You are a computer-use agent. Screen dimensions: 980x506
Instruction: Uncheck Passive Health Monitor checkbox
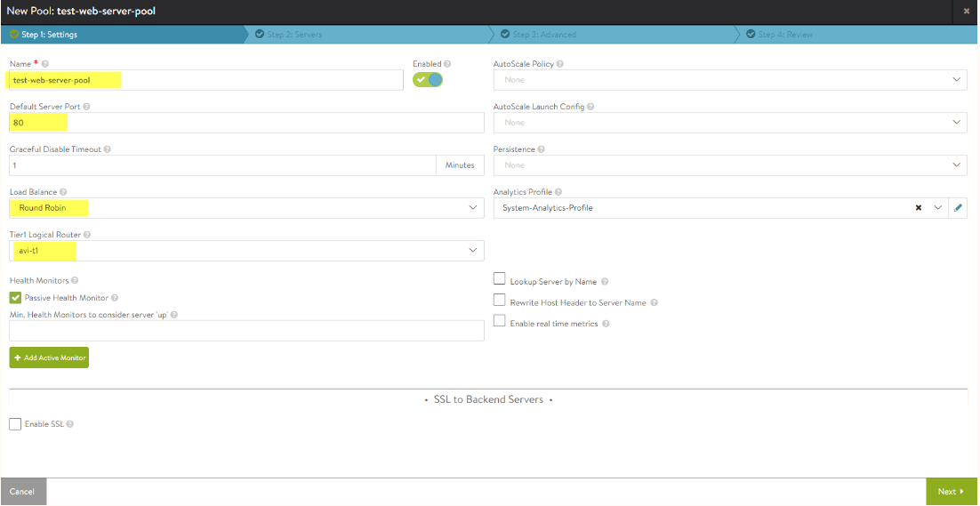(16, 298)
